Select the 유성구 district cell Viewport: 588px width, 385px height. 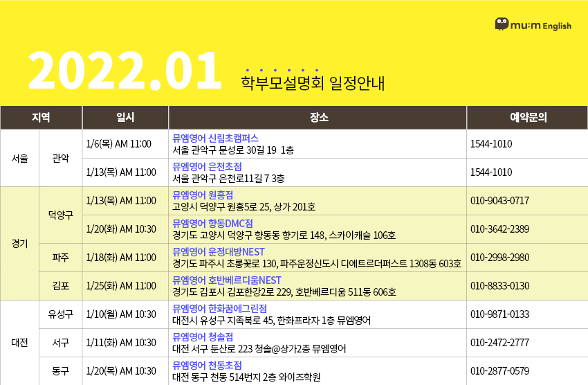pyautogui.click(x=61, y=314)
